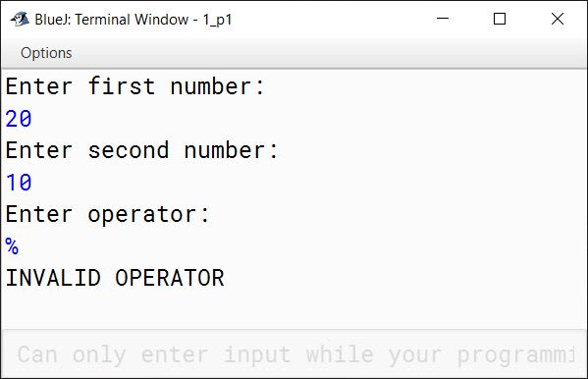Click the BlueJ bird icon in title bar
This screenshot has height=379, width=588.
pos(20,19)
